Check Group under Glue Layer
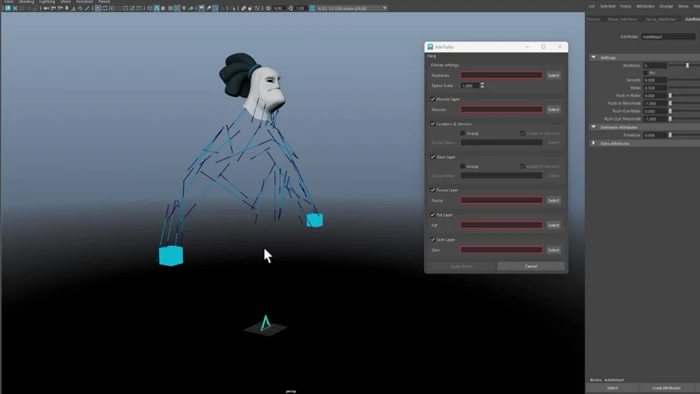Screen dimensions: 700x394 [463, 166]
